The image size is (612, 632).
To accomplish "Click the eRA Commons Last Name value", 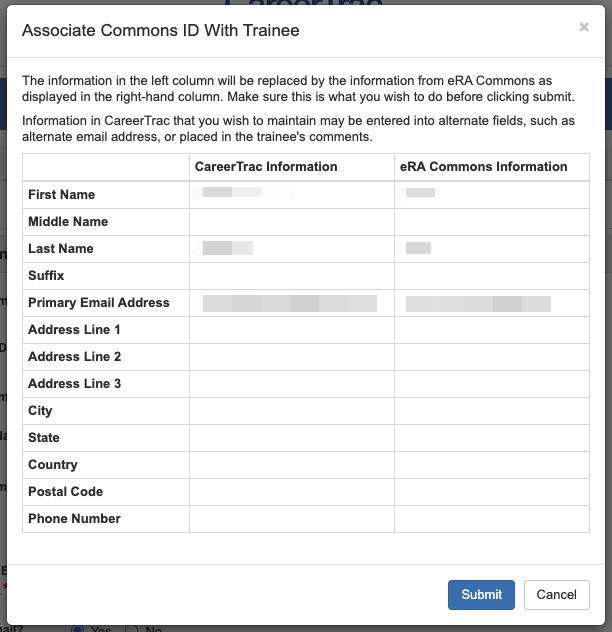I will click(419, 248).
